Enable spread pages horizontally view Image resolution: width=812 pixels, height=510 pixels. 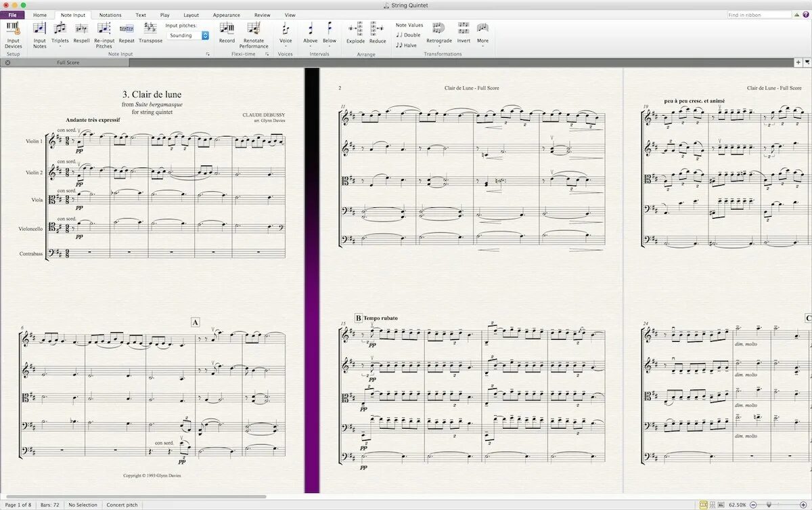[x=704, y=505]
